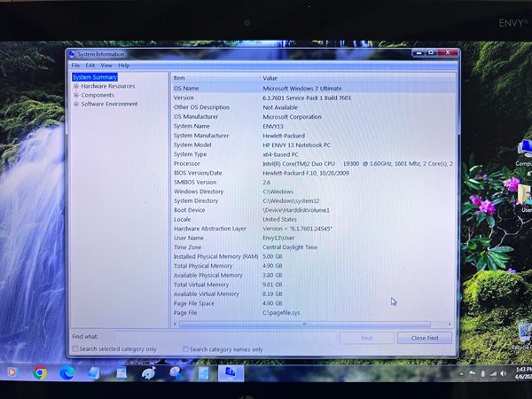Click the Item column header
This screenshot has height=399, width=532.
(215, 78)
